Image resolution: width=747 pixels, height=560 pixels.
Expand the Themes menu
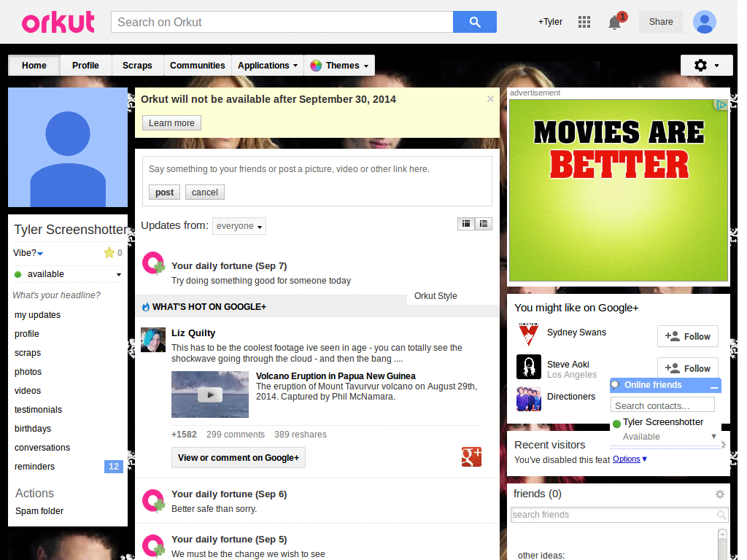click(339, 65)
